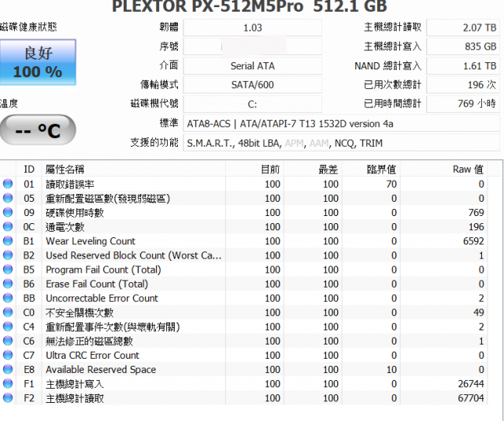Click the transfer mode field SATA/600
The width and height of the screenshot is (504, 421).
pos(252,84)
